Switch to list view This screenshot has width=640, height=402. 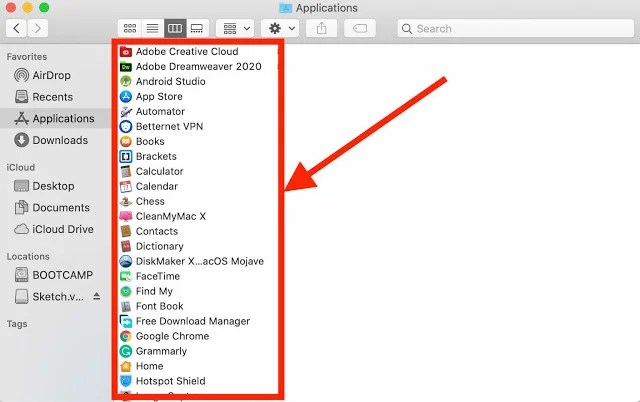click(153, 28)
